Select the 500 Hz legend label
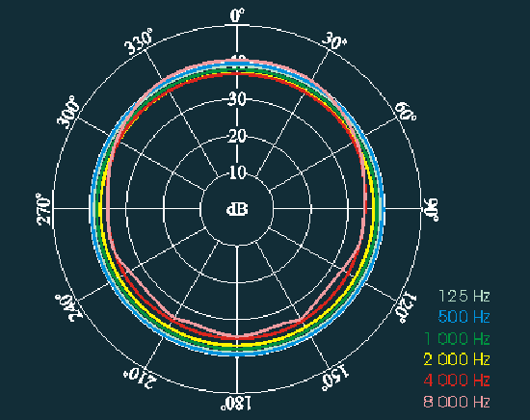Viewport: 530px width, 420px height. click(x=464, y=317)
